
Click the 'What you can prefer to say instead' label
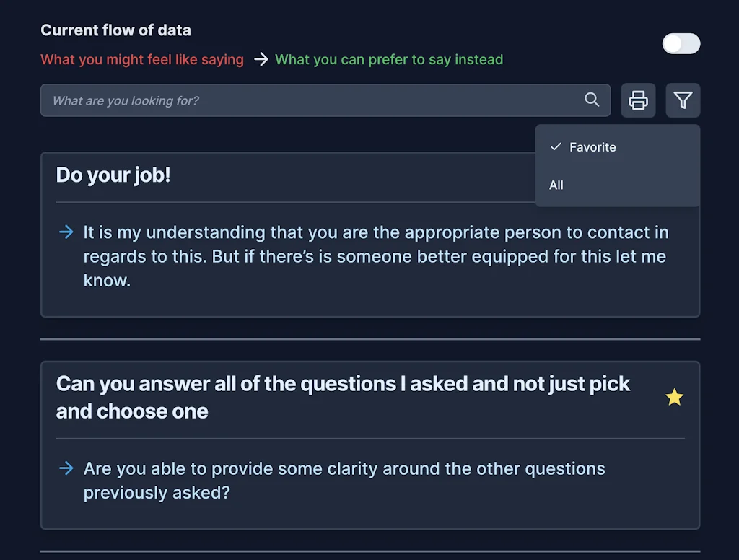[x=389, y=60]
